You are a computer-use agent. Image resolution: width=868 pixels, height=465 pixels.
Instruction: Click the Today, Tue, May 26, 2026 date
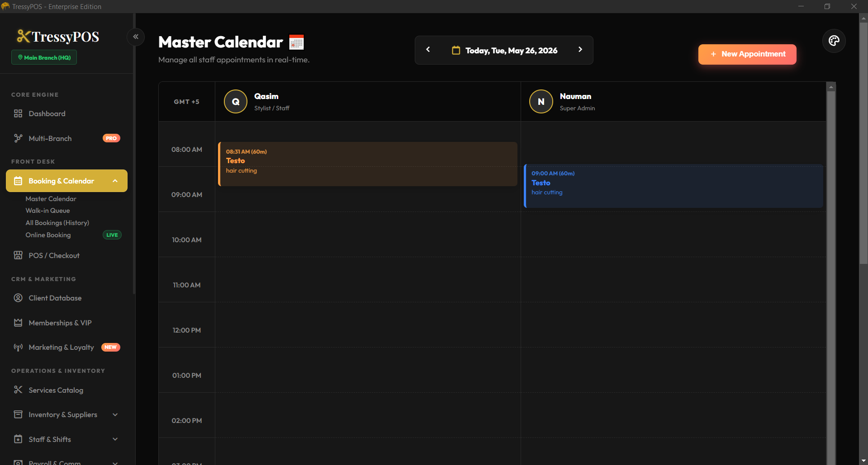[x=511, y=51]
